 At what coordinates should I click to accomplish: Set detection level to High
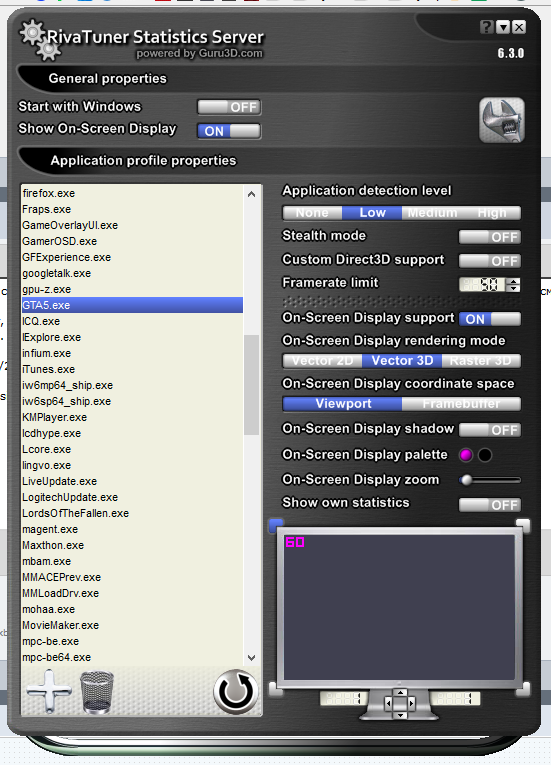tap(491, 213)
